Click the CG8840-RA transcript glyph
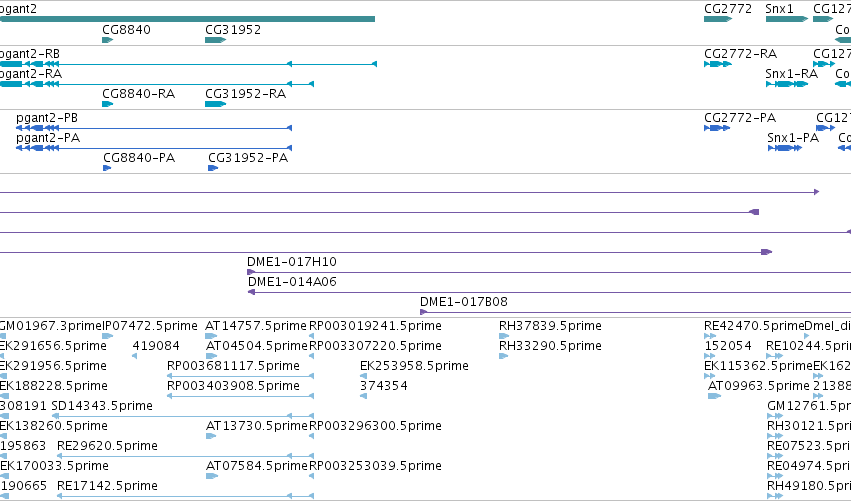The height and width of the screenshot is (501, 851). pos(107,104)
